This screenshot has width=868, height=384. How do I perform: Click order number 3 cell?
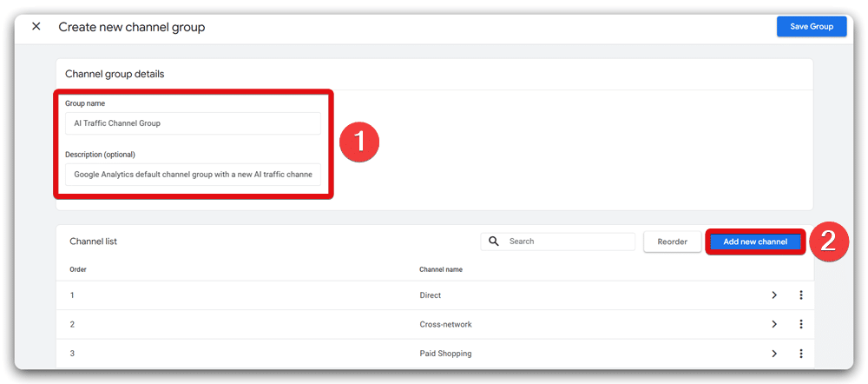pyautogui.click(x=72, y=354)
